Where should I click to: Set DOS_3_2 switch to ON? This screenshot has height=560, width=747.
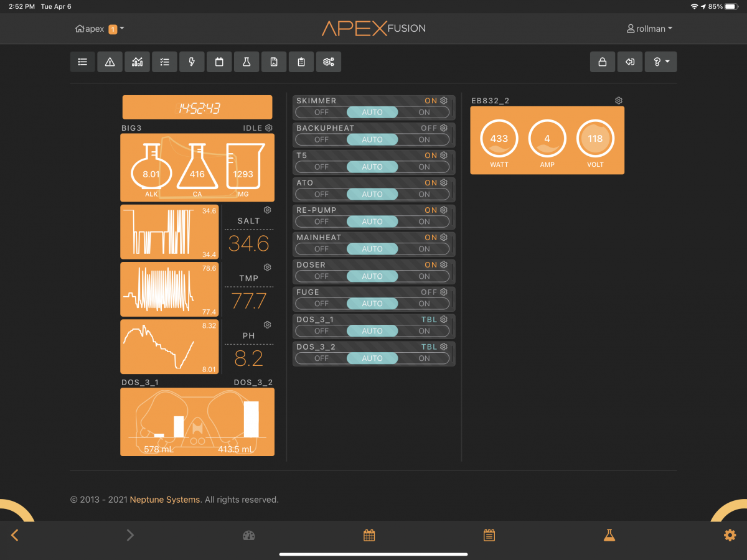(424, 359)
